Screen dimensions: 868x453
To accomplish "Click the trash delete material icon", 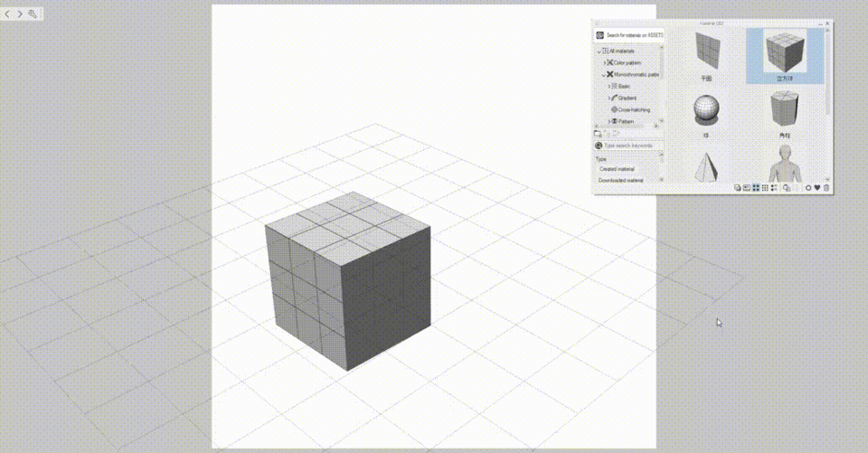I will (826, 188).
